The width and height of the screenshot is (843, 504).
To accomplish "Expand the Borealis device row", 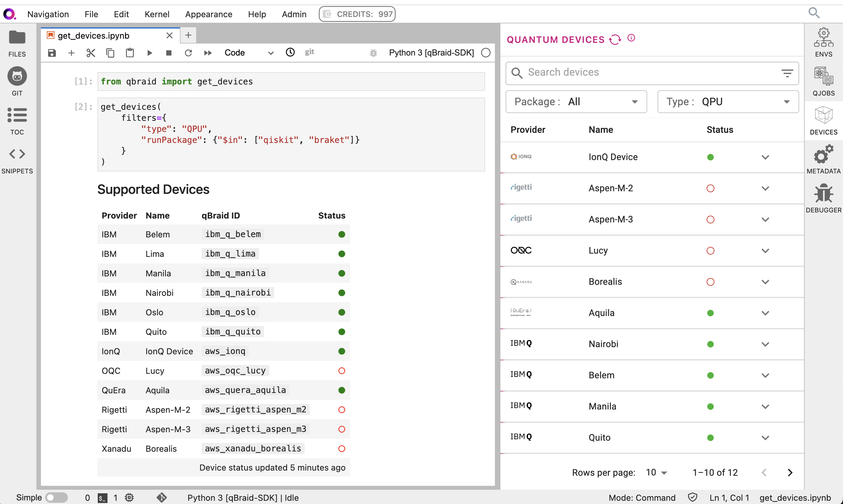I will pyautogui.click(x=765, y=282).
